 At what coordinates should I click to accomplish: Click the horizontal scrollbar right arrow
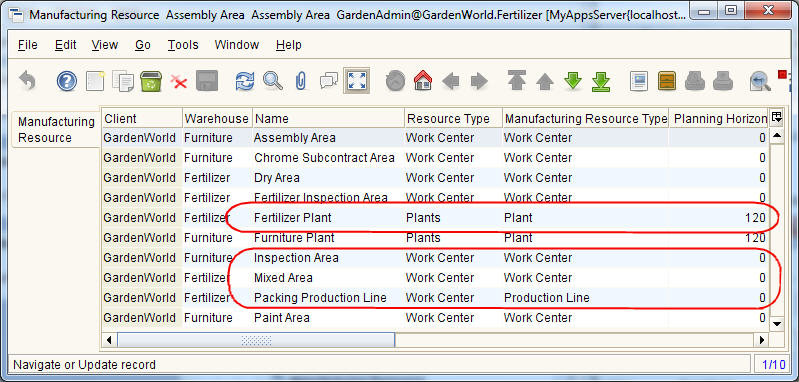point(762,340)
